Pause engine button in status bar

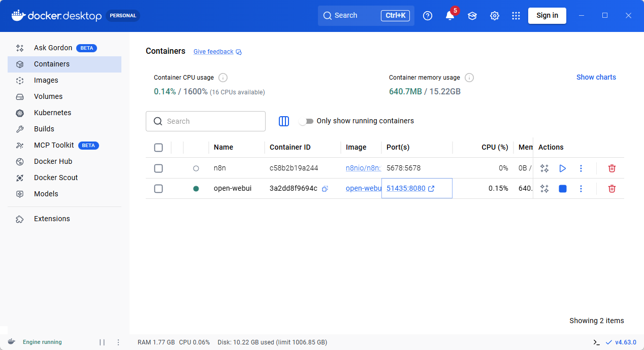pos(102,342)
